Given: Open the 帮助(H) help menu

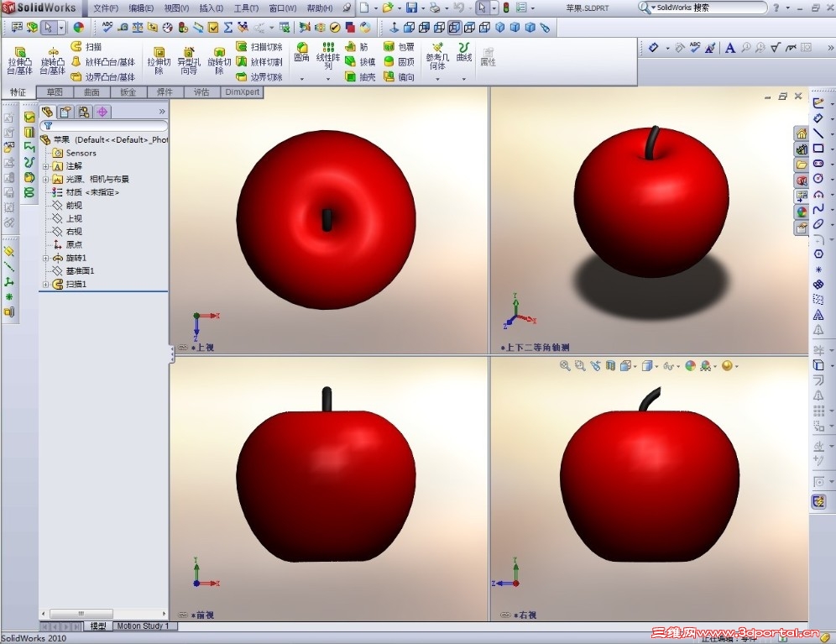Looking at the screenshot, I should click(319, 8).
